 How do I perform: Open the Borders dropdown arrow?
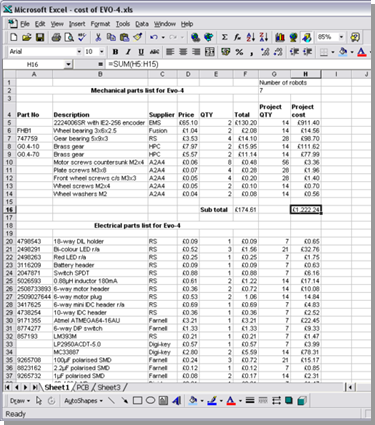tap(332, 52)
